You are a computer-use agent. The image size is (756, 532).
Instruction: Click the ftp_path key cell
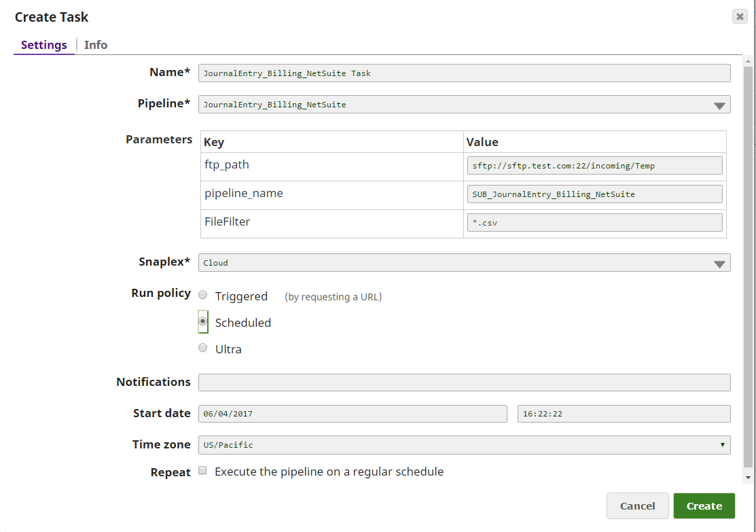(331, 166)
